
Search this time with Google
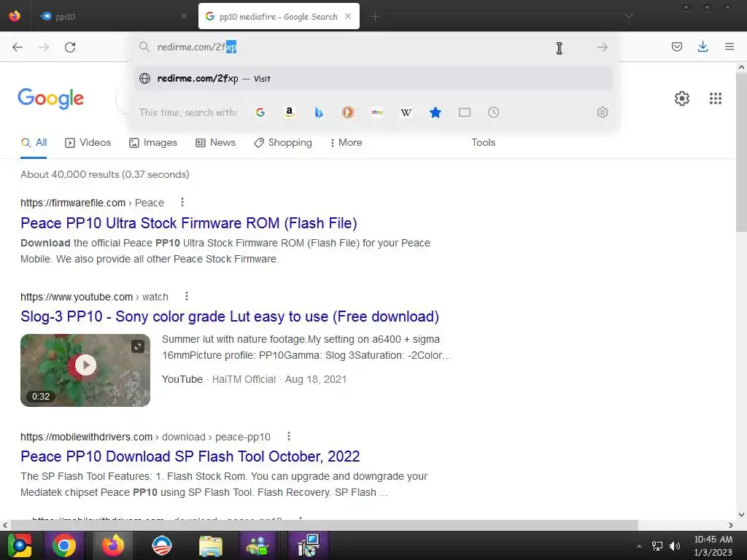coord(260,112)
